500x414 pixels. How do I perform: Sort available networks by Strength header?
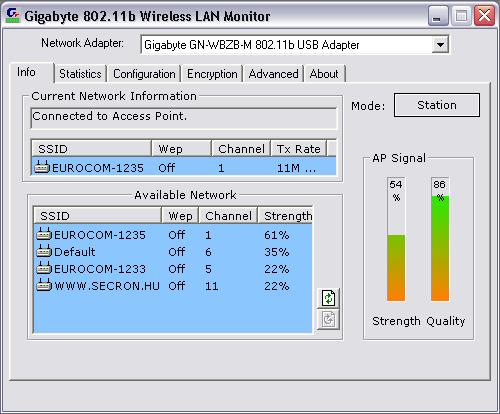(x=285, y=216)
